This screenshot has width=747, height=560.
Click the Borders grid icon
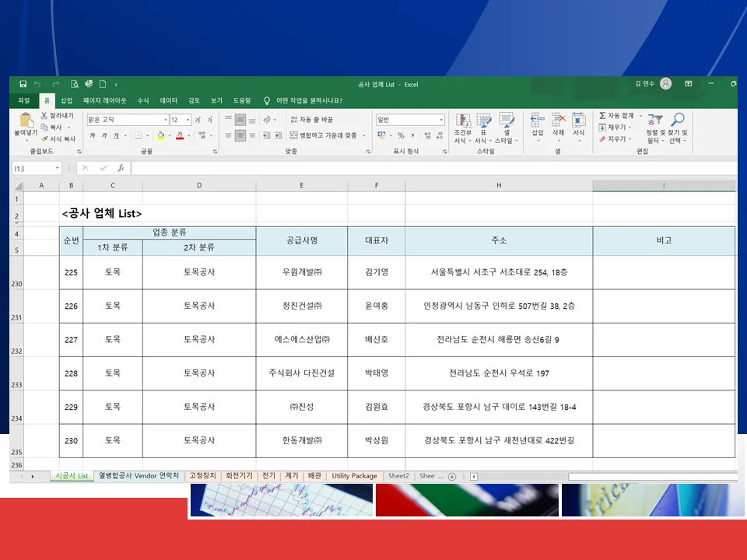[139, 135]
